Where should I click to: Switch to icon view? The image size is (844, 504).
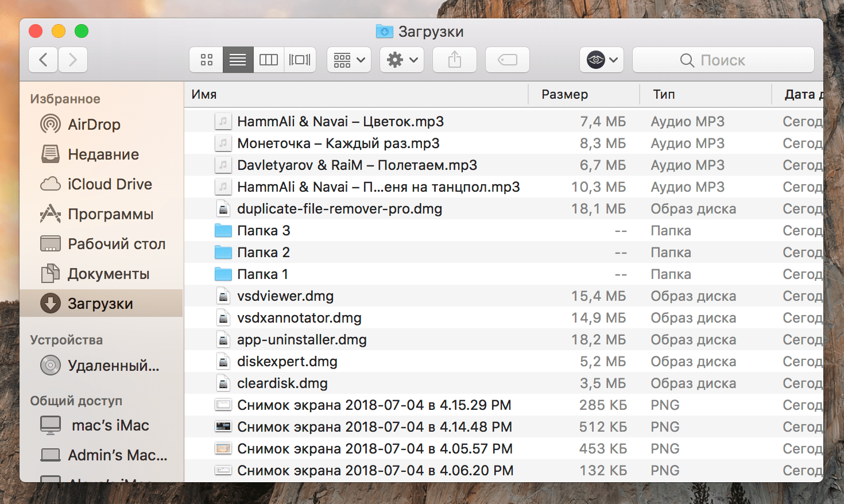206,60
